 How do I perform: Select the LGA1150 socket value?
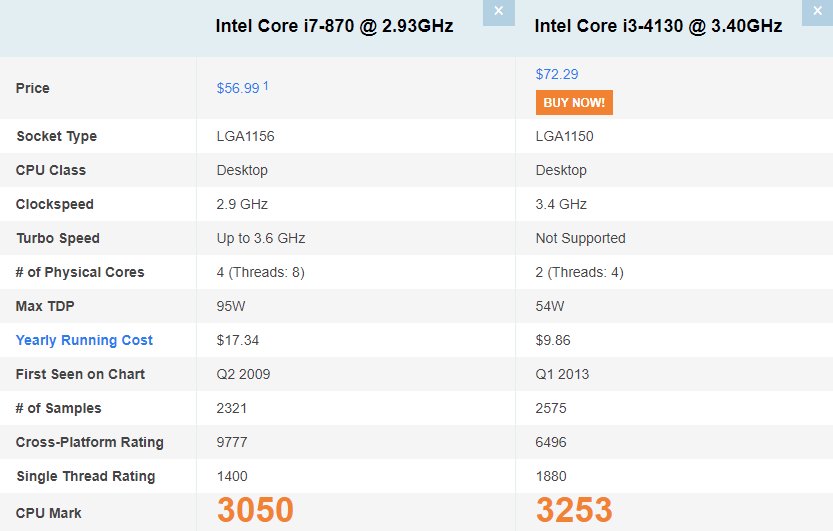(564, 136)
